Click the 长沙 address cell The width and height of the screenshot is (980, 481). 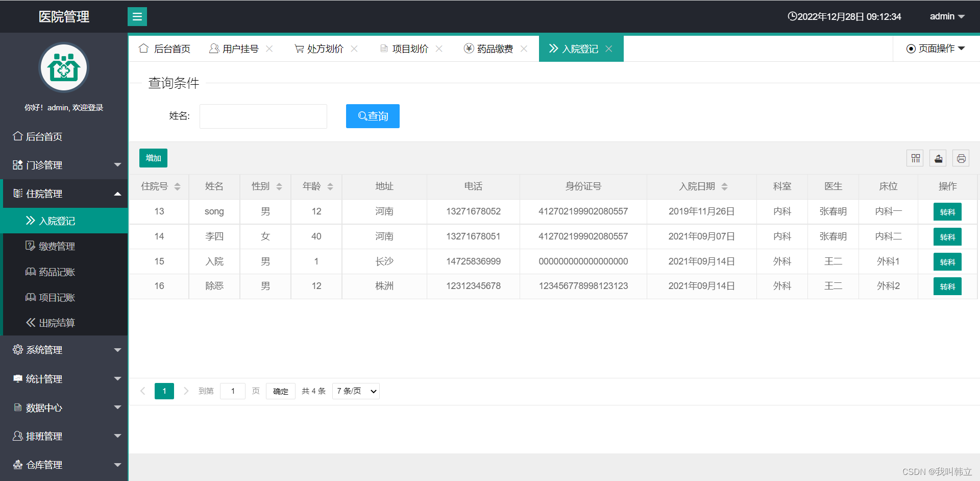(384, 261)
